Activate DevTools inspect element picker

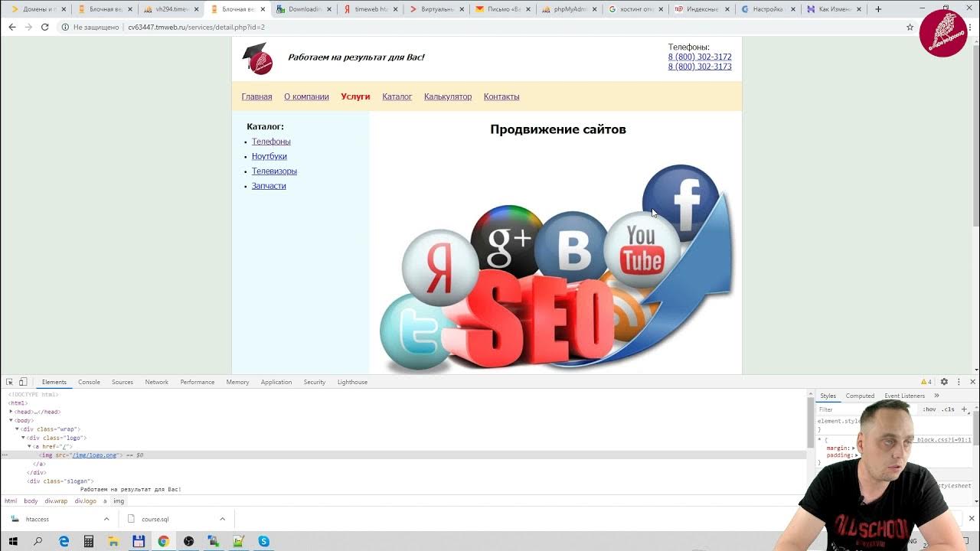(x=9, y=382)
